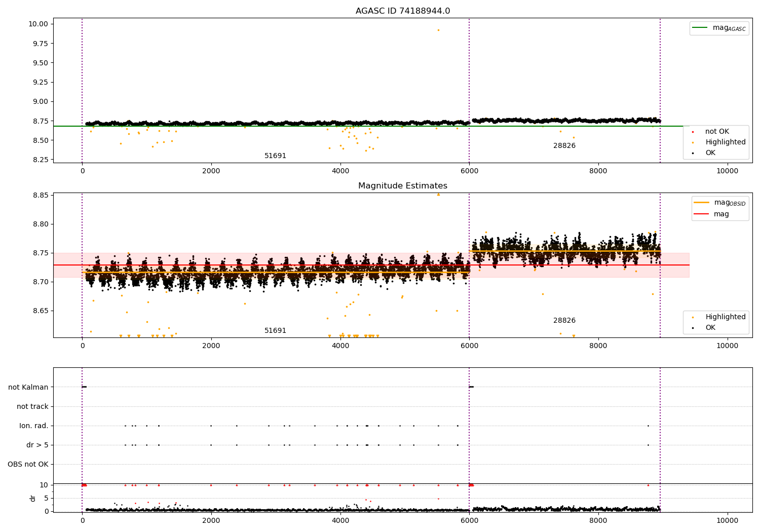The image size is (760, 532).
Task: Click 'not OK' legend entry in top panel
Action: tap(710, 132)
